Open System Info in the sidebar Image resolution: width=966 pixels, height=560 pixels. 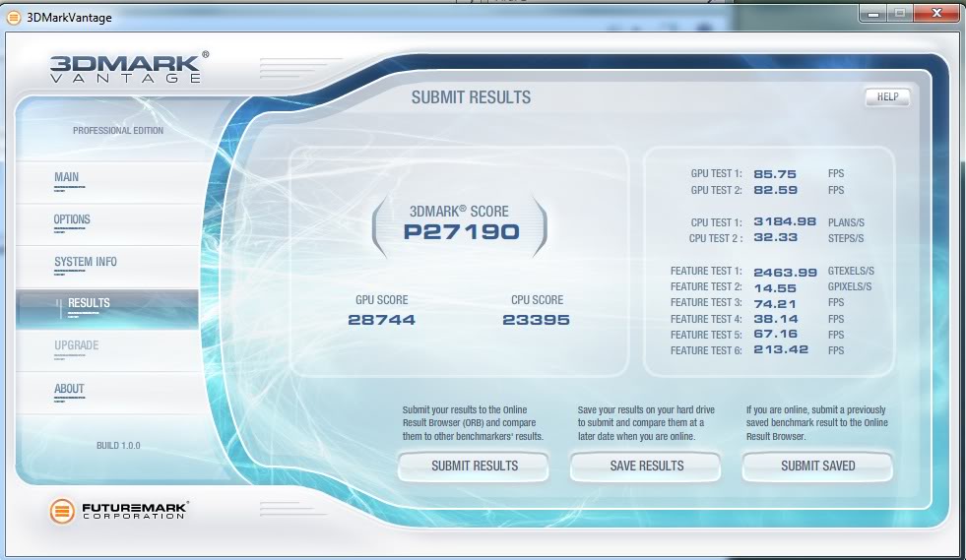coord(86,263)
